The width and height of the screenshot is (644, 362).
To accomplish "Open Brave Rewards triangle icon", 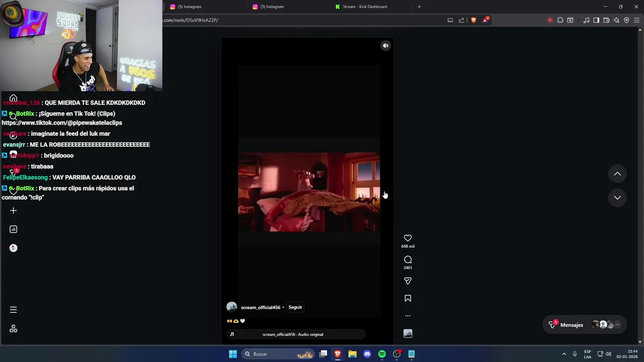I will coord(486,20).
